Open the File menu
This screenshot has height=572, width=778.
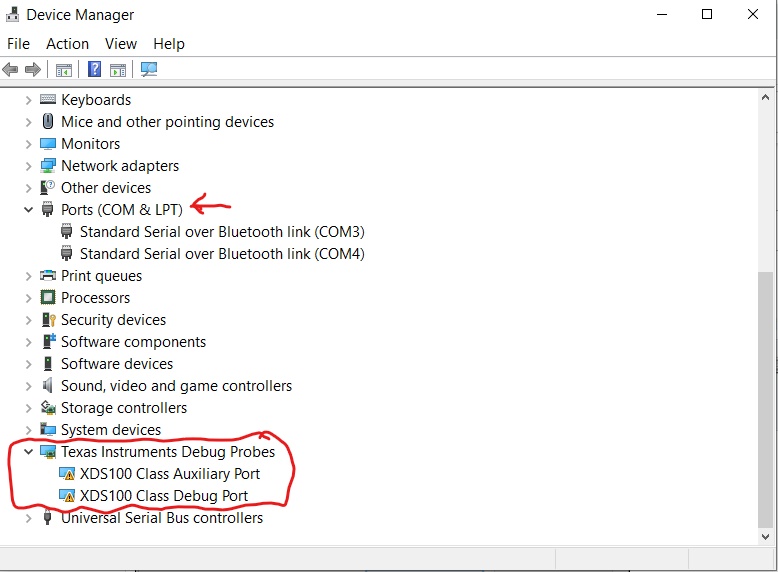click(x=18, y=44)
